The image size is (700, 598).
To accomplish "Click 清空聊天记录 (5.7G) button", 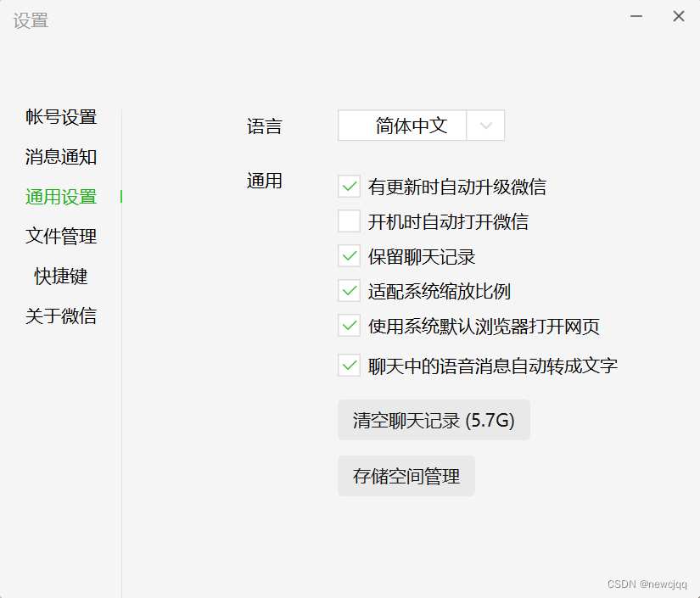I will 434,420.
